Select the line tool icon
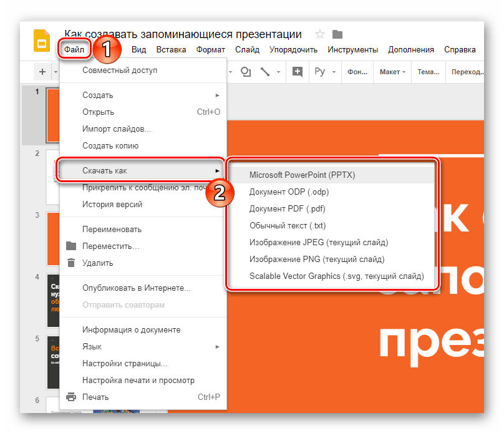 click(x=265, y=72)
